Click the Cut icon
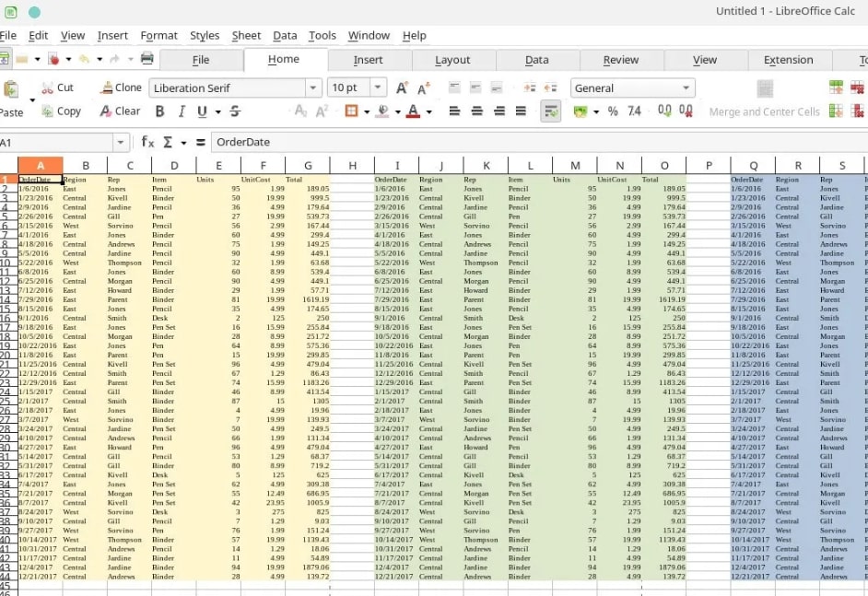Screen dimensions: 868x596 [x=57, y=88]
